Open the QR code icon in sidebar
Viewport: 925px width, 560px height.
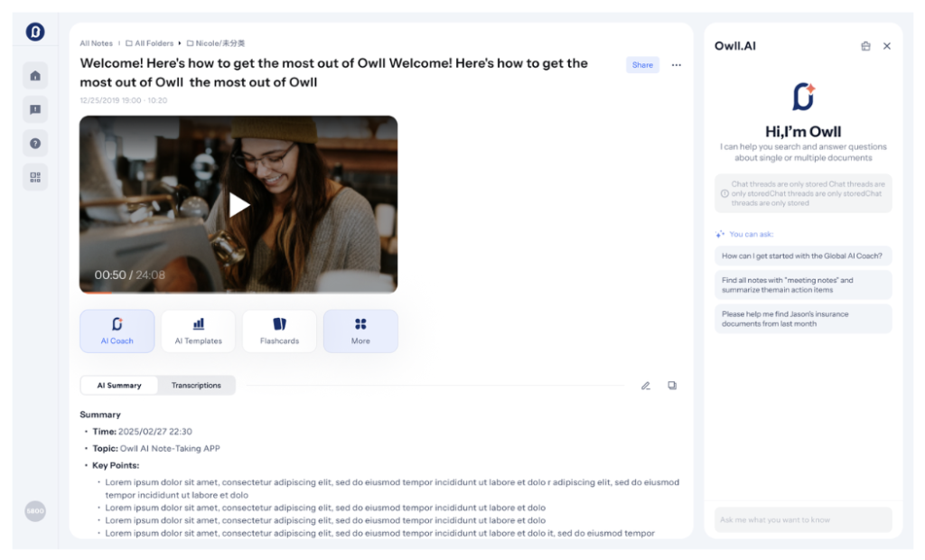pos(35,177)
